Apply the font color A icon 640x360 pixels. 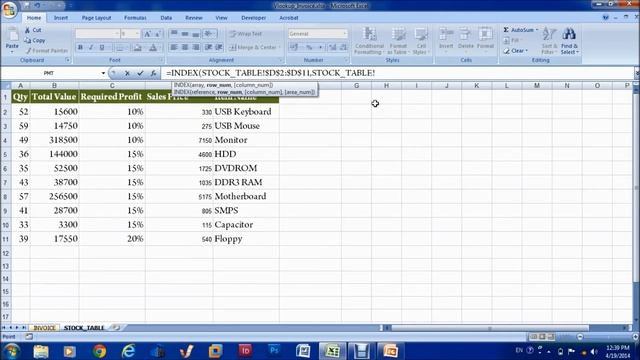tap(153, 48)
